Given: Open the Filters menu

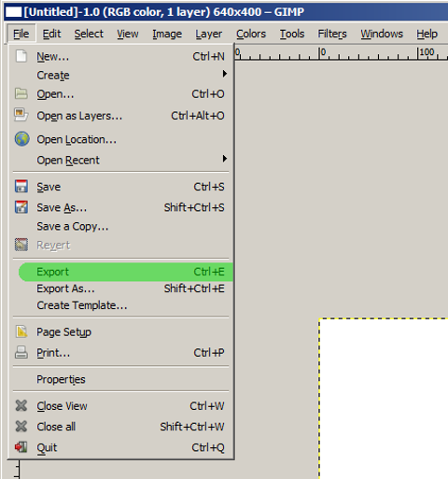Looking at the screenshot, I should click(x=332, y=34).
